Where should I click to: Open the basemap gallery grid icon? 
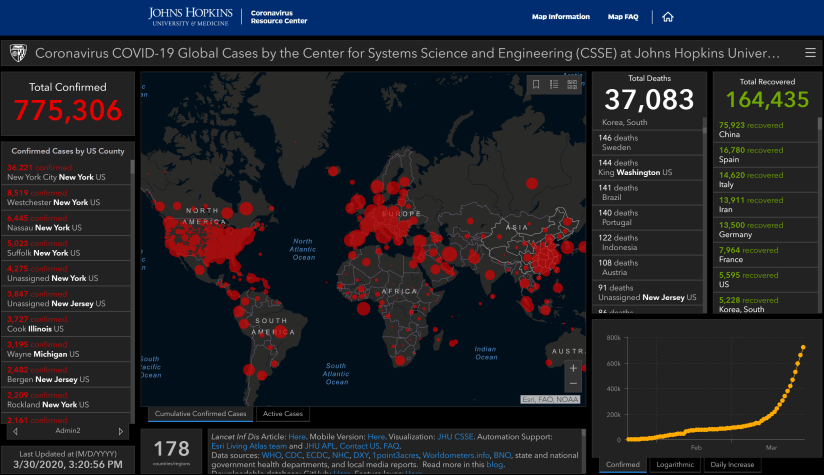pos(572,84)
